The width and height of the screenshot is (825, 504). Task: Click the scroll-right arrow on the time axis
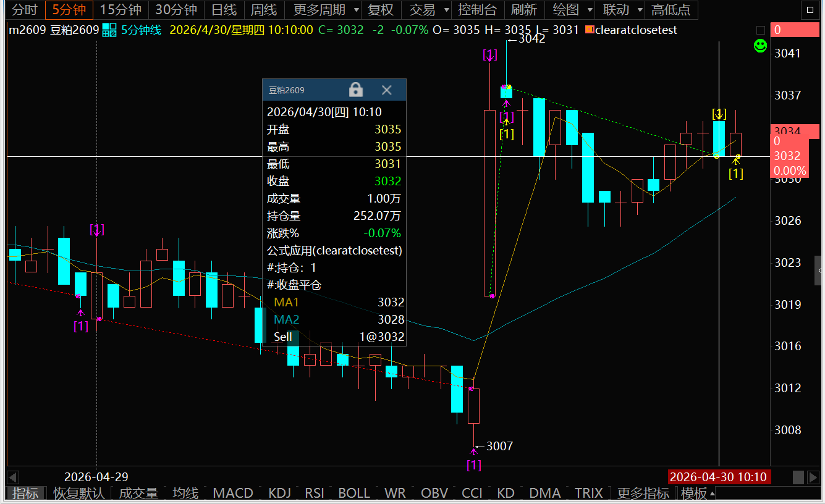814,477
